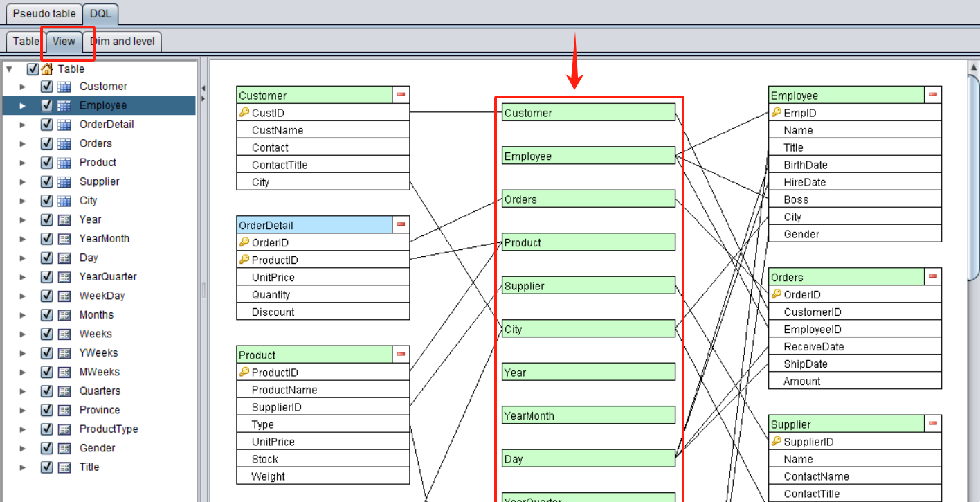Minimize the Employee table box
The width and height of the screenshot is (980, 502).
pos(933,95)
